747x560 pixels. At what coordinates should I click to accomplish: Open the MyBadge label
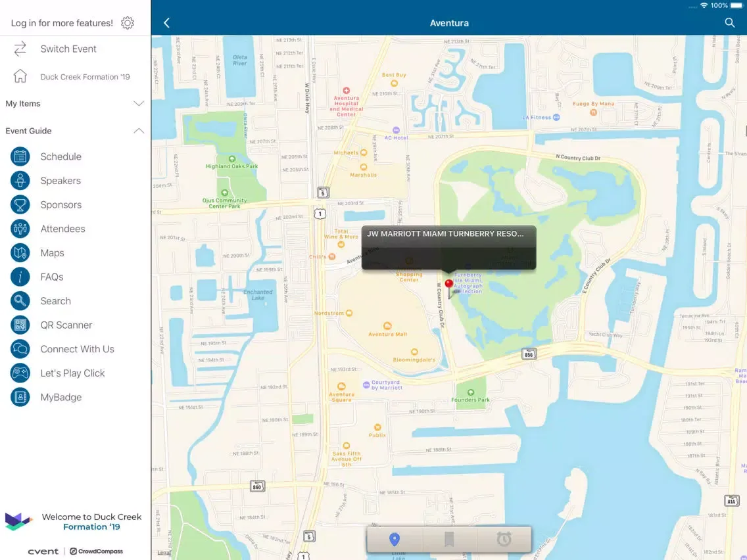[x=61, y=397]
